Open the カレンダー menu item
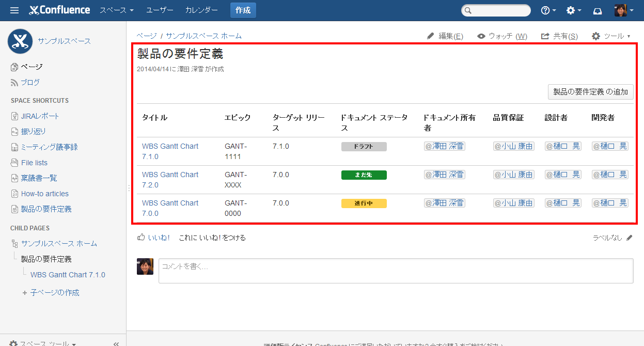The image size is (644, 346). 201,10
